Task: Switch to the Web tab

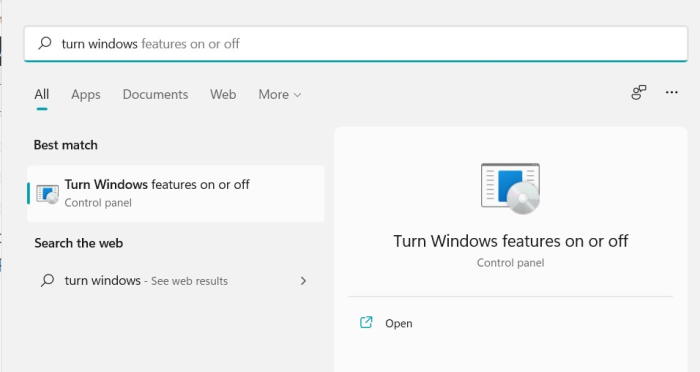Action: pos(223,95)
